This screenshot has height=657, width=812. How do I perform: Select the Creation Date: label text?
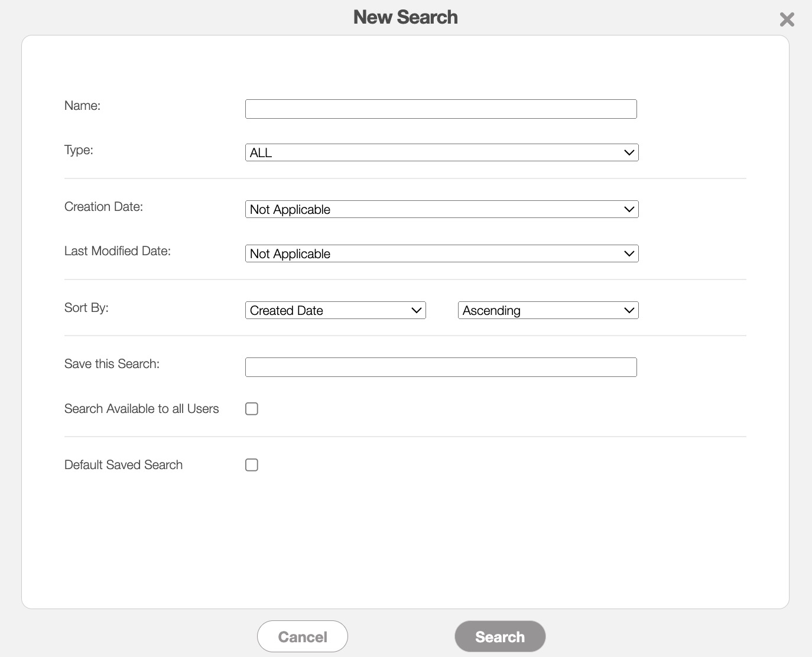tap(103, 207)
